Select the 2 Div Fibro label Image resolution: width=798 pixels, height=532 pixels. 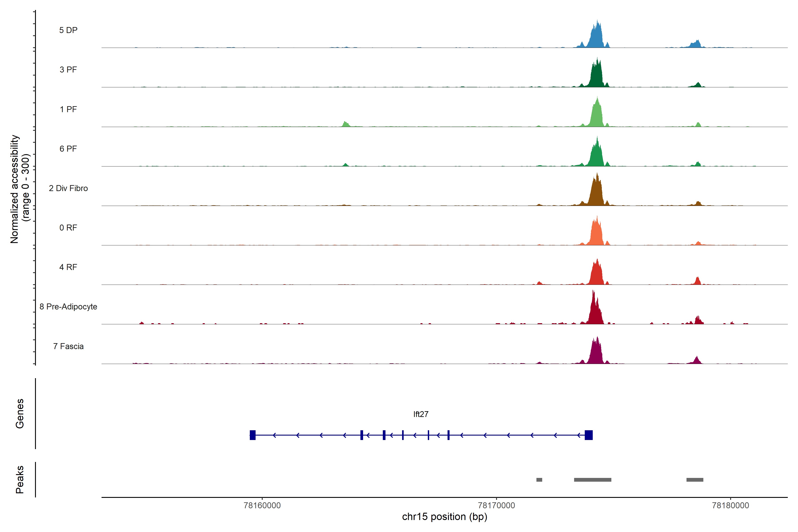coord(68,188)
